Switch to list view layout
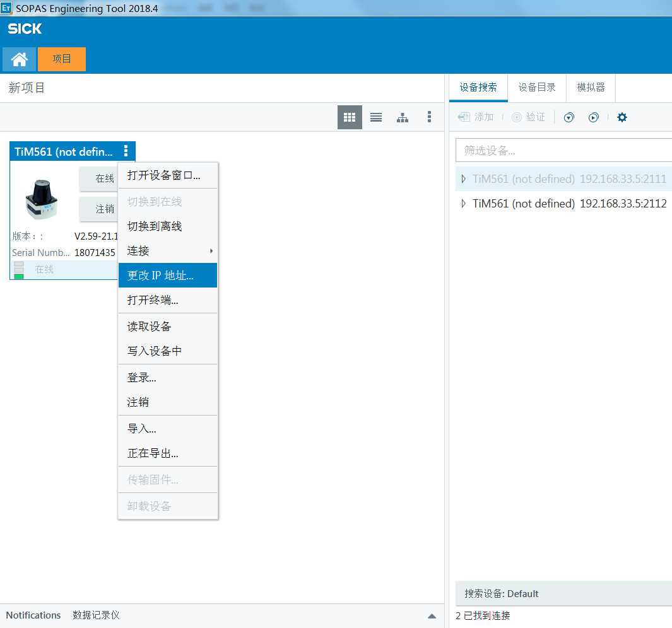This screenshot has width=672, height=628. coord(376,117)
